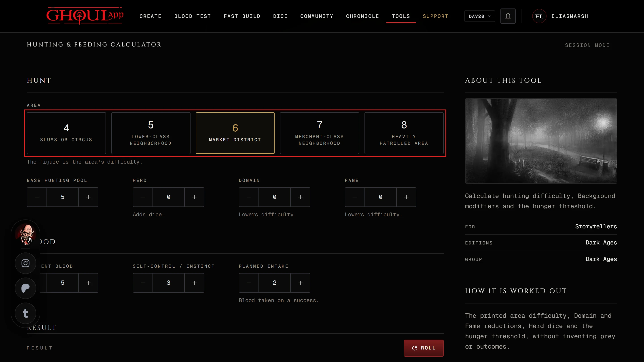Select Lower-Class Neighborhood area (5)
Image resolution: width=644 pixels, height=362 pixels.
[151, 133]
